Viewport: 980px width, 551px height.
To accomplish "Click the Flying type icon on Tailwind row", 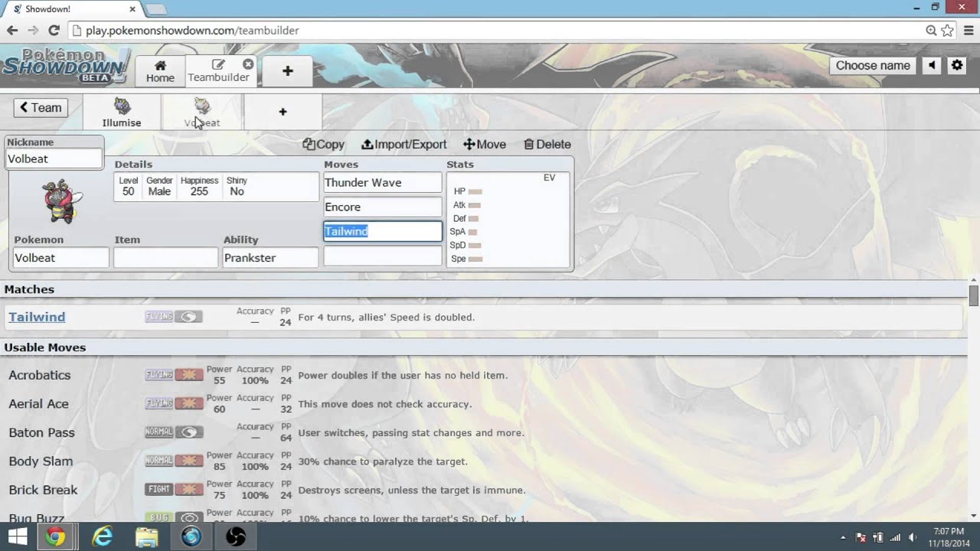I will (x=159, y=317).
